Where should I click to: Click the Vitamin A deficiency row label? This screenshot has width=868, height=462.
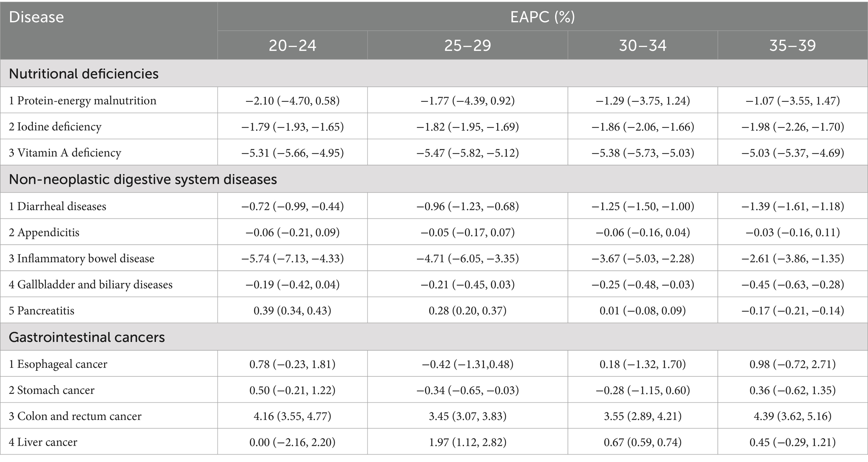(65, 153)
